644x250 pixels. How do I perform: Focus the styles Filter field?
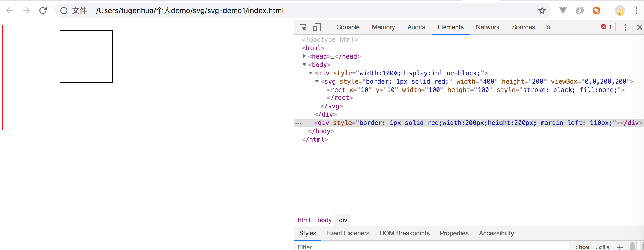click(x=433, y=247)
